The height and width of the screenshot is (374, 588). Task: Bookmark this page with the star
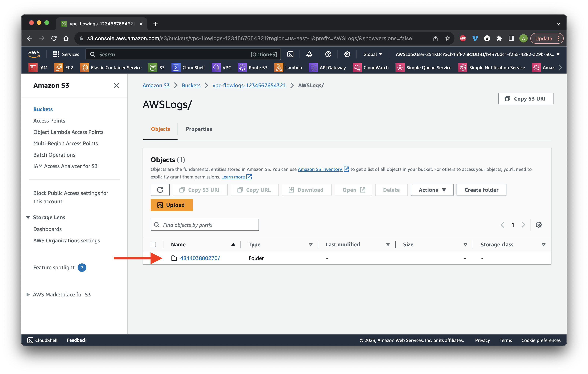447,38
